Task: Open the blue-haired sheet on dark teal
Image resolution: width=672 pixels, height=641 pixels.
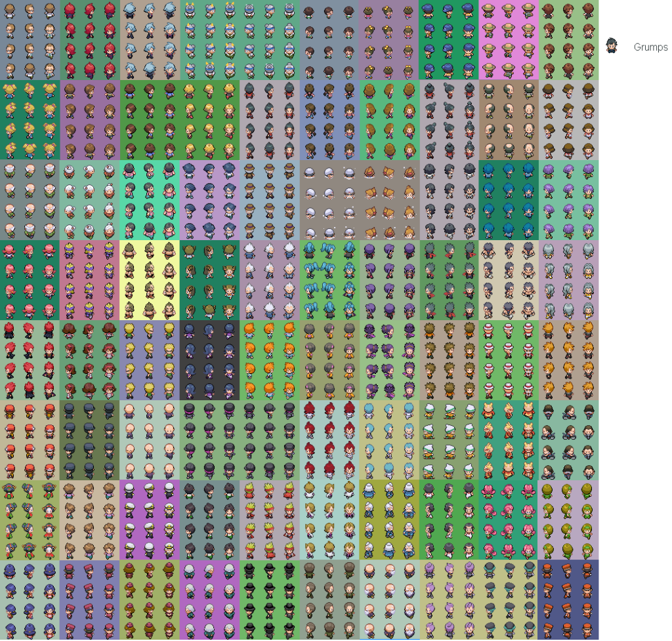Action: 509,200
